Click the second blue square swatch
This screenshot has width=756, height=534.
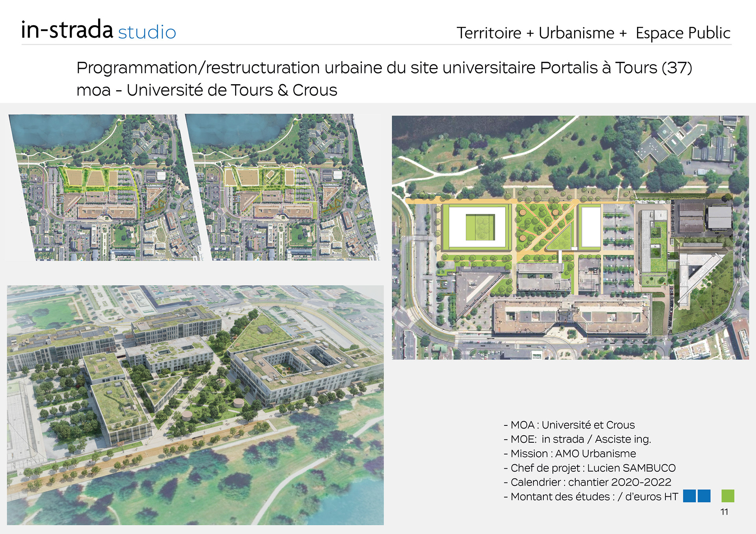[704, 496]
